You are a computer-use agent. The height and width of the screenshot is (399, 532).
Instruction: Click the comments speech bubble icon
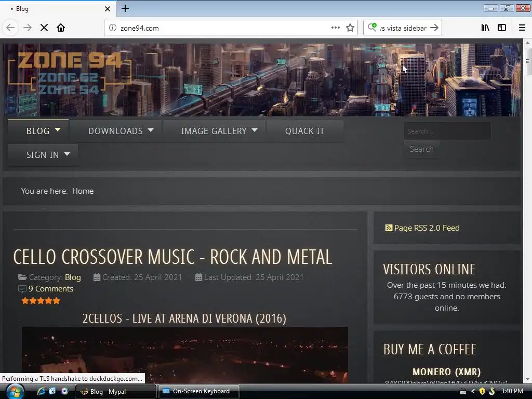pyautogui.click(x=22, y=289)
